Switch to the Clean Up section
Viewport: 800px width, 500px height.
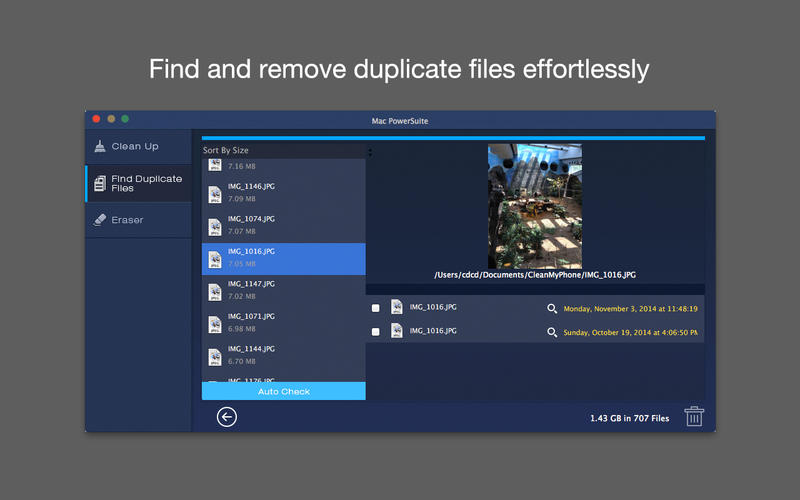(135, 146)
